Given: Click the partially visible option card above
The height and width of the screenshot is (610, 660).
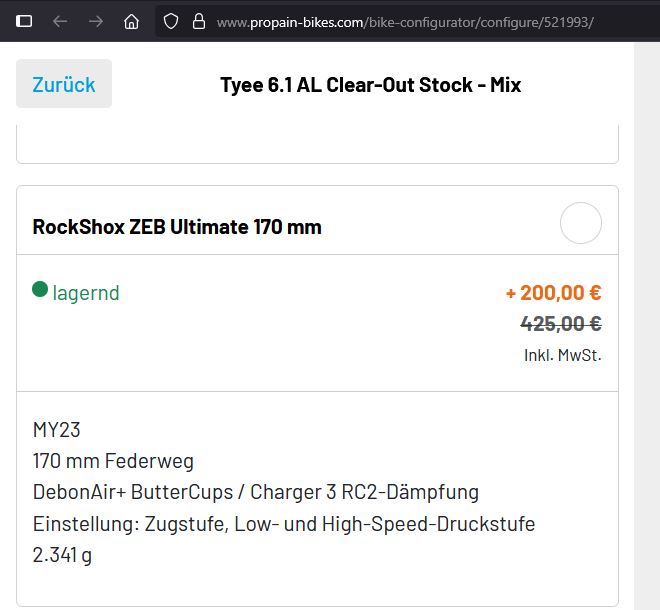Looking at the screenshot, I should [x=317, y=145].
